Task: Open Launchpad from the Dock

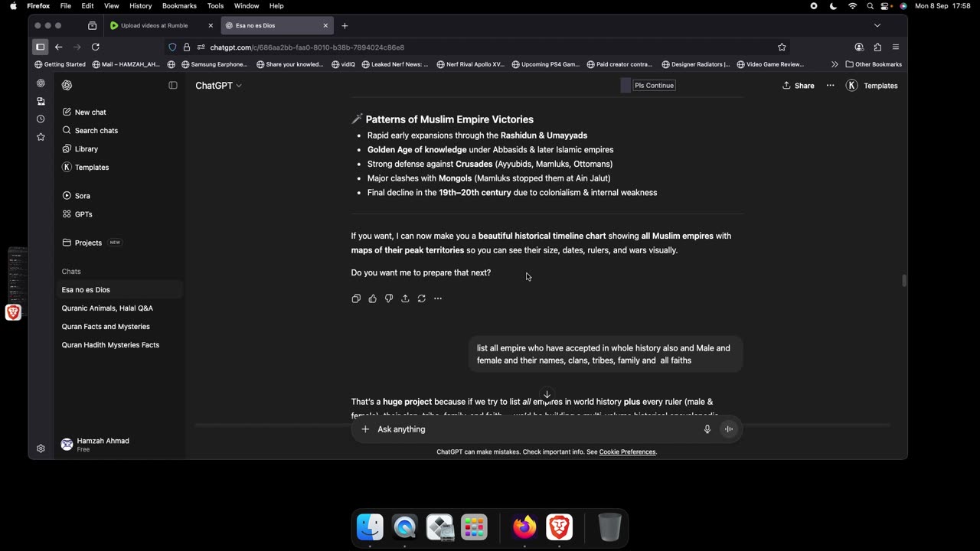Action: [475, 527]
